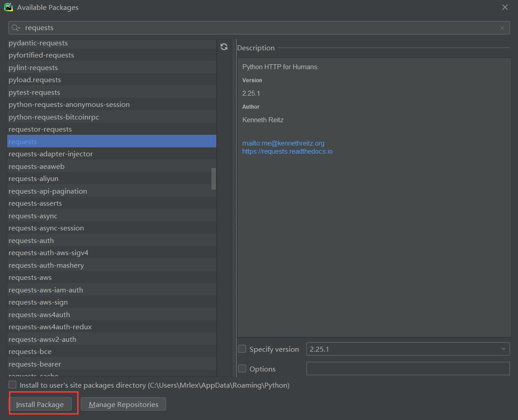This screenshot has width=518, height=420.
Task: Select requests-auth-aws-sigv4 package
Action: click(x=112, y=253)
